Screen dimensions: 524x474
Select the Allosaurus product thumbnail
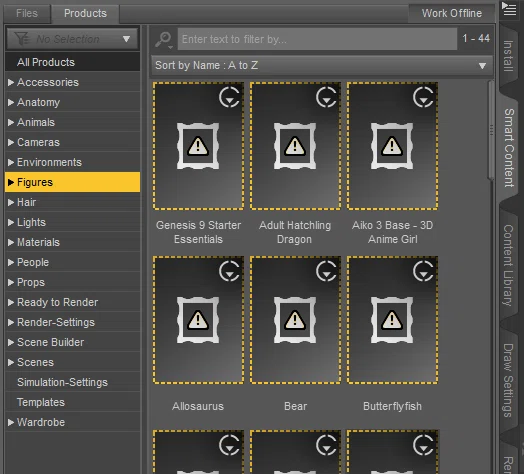click(x=199, y=320)
